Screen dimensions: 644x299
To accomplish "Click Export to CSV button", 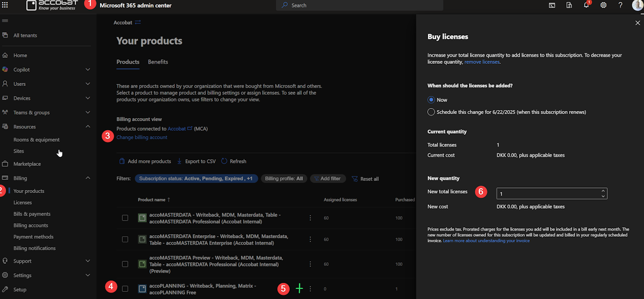I will coord(196,161).
